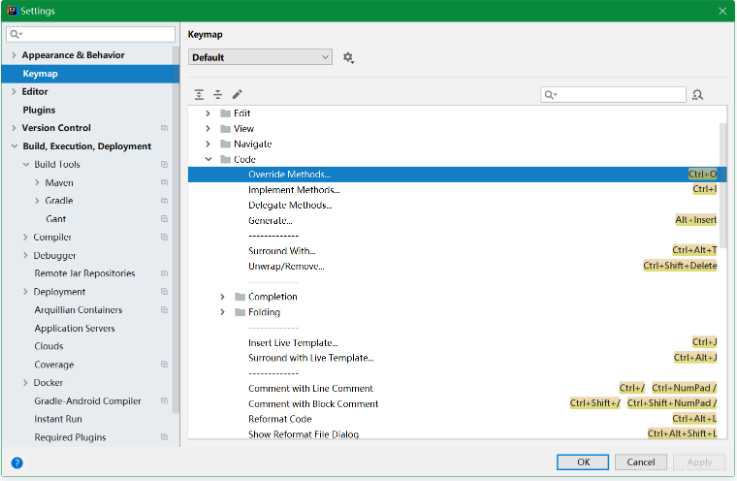Select the Reformat Code action
The height and width of the screenshot is (481, 737).
coord(280,419)
